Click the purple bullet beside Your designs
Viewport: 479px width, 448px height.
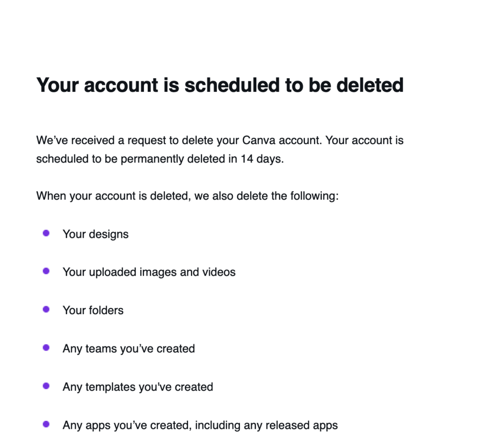tap(46, 233)
